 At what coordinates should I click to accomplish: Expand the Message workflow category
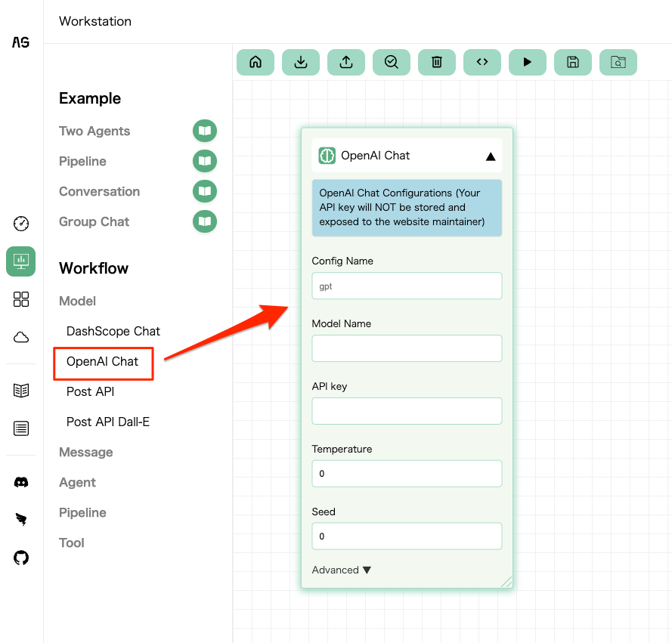point(86,452)
